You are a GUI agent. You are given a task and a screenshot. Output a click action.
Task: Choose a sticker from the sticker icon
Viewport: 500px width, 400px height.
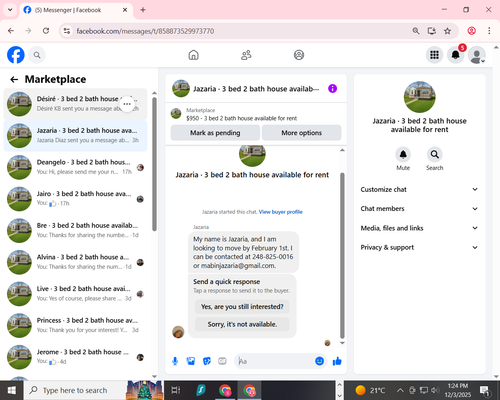tap(207, 361)
